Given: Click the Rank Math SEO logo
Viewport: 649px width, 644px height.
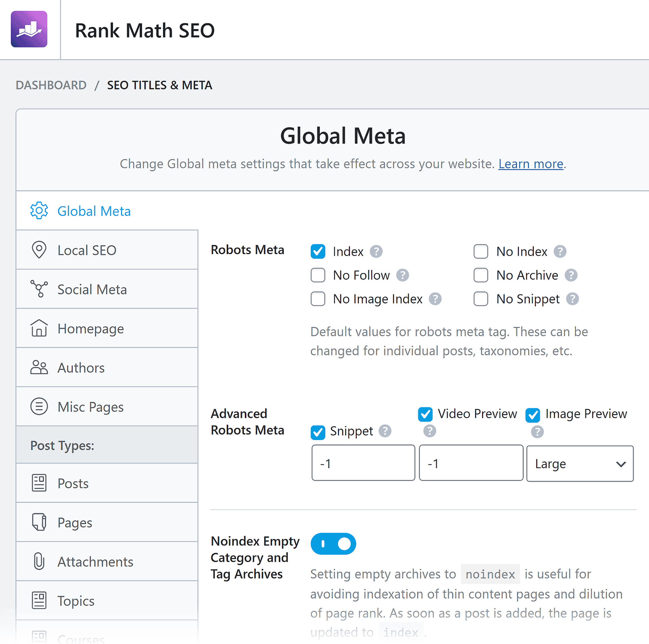Looking at the screenshot, I should [29, 30].
